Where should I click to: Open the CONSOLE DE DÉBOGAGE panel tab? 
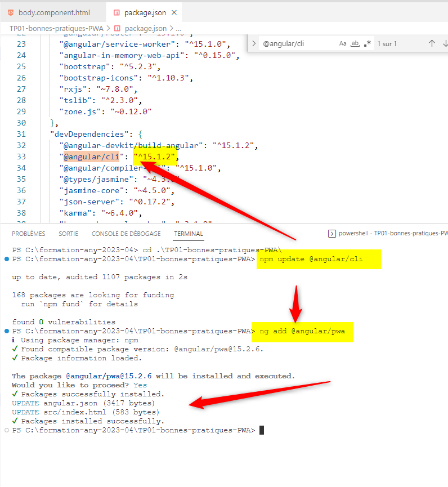(x=126, y=234)
